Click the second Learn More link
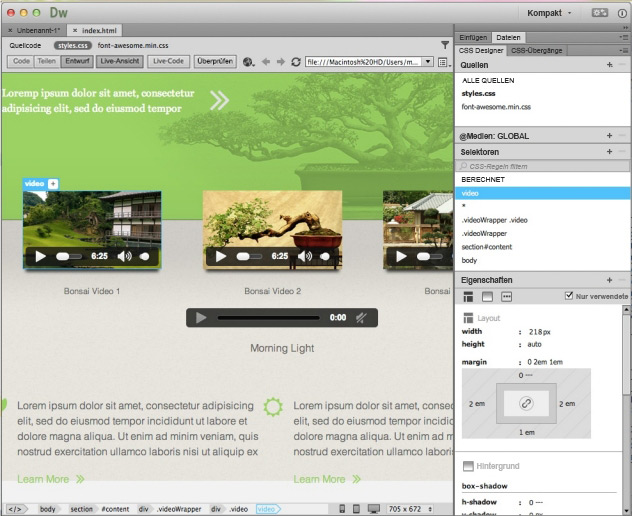This screenshot has height=516, width=632. [327, 479]
